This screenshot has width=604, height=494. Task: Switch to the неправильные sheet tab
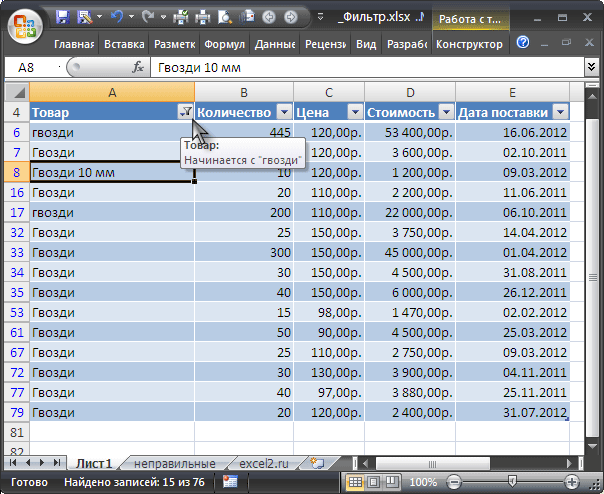(x=174, y=464)
